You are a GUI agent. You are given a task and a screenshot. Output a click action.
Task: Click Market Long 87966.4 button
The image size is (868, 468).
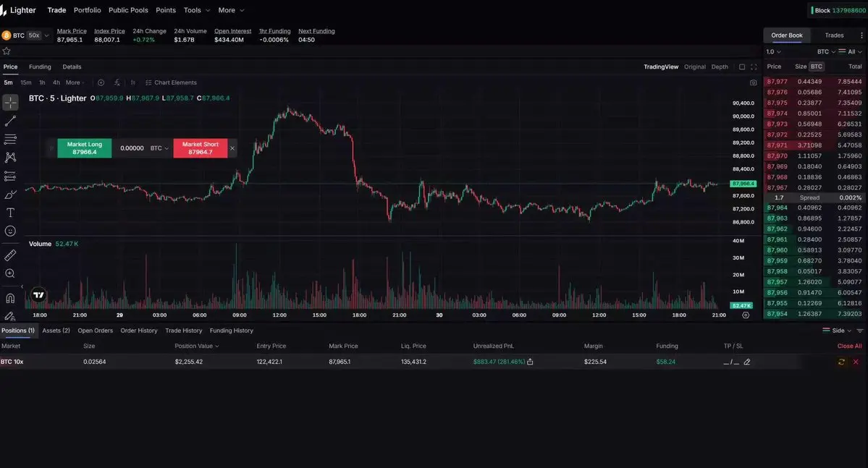(85, 148)
